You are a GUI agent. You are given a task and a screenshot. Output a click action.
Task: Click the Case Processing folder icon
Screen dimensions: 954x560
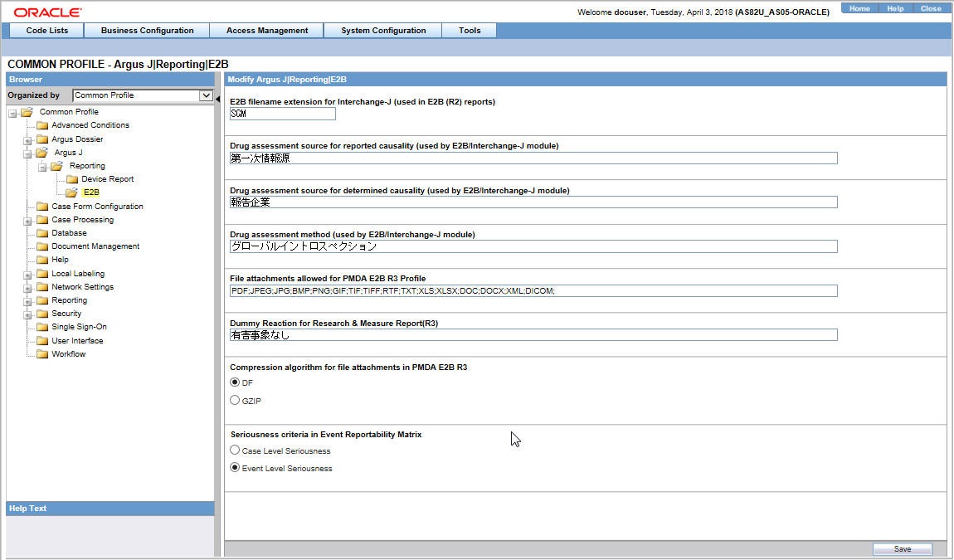[x=42, y=220]
